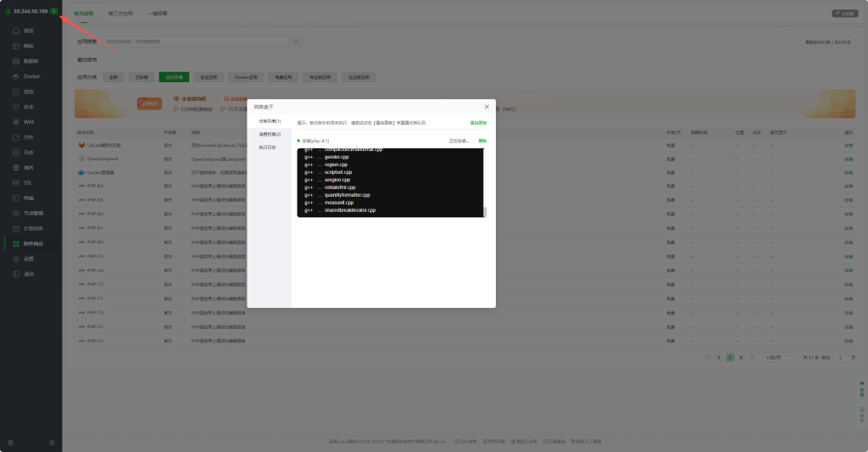Open the SSL certificate sidebar icon

[16, 183]
